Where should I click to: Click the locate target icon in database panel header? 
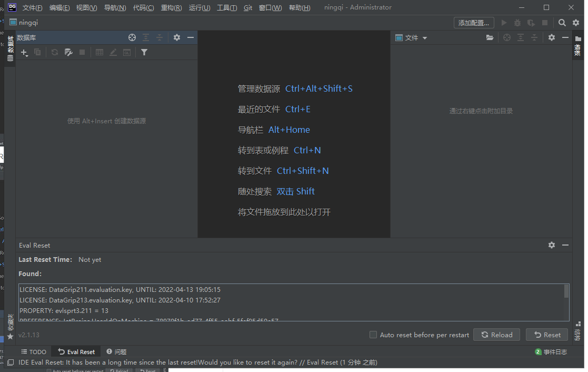coord(132,37)
